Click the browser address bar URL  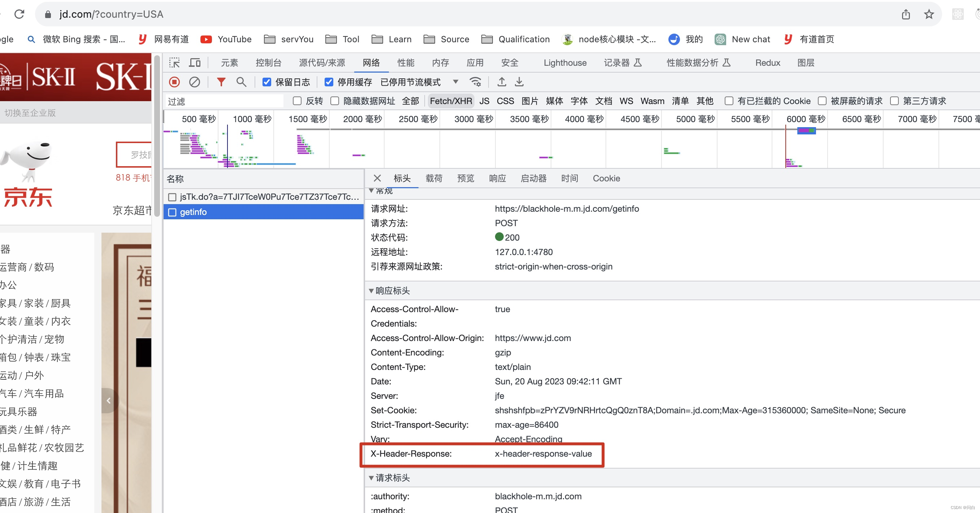pos(111,14)
